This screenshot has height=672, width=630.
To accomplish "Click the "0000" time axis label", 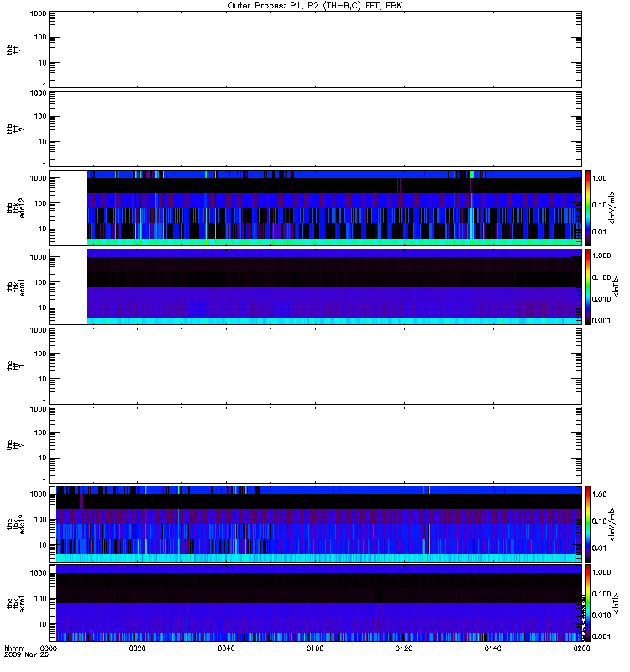I will point(49,648).
